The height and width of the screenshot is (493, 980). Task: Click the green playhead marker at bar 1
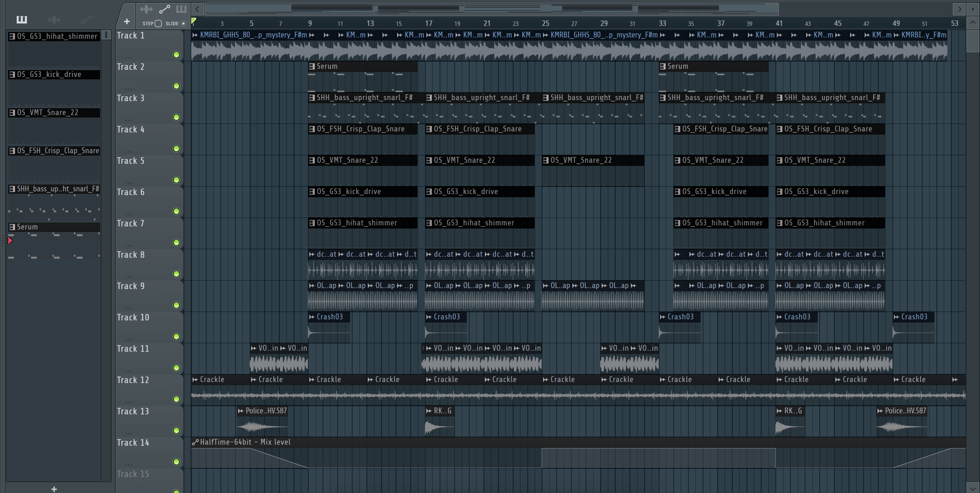click(194, 21)
